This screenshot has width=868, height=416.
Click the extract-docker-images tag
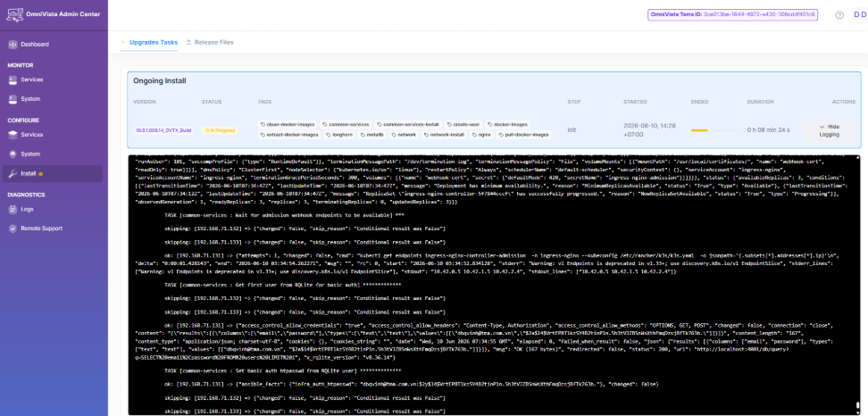point(289,135)
